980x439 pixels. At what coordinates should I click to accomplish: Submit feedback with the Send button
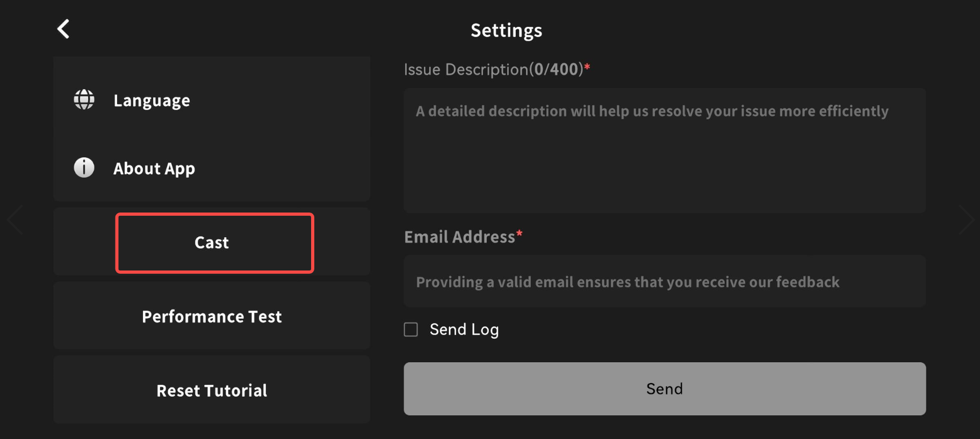click(665, 389)
